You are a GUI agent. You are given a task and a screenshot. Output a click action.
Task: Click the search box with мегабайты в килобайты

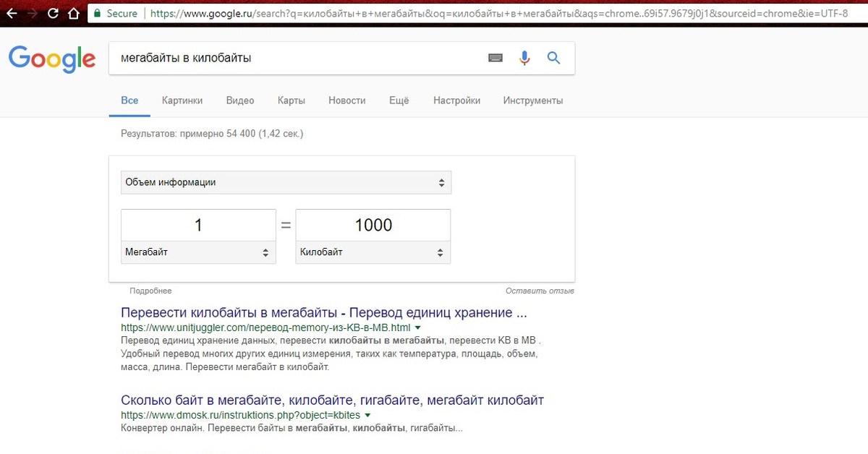click(x=297, y=58)
